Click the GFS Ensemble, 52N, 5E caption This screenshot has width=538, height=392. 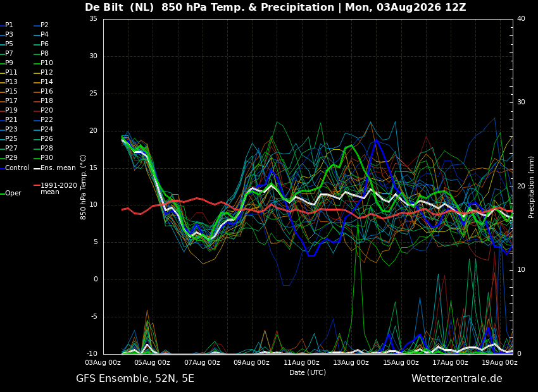135,379
